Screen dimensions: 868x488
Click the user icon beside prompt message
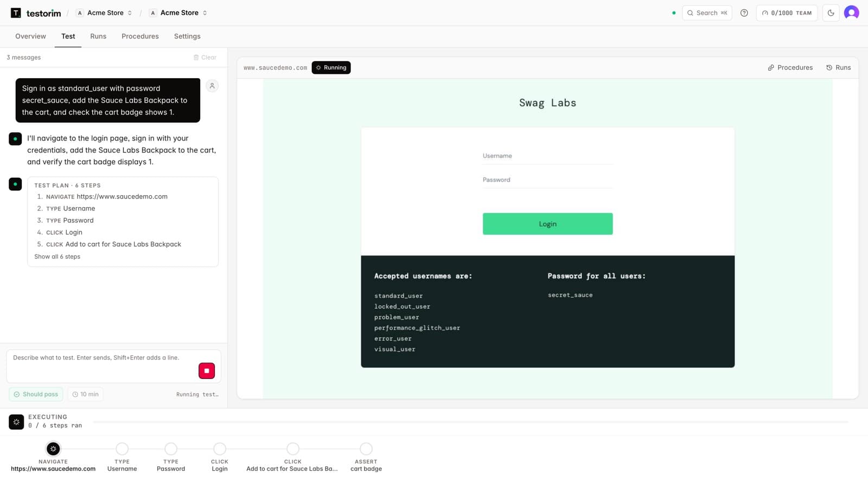212,86
